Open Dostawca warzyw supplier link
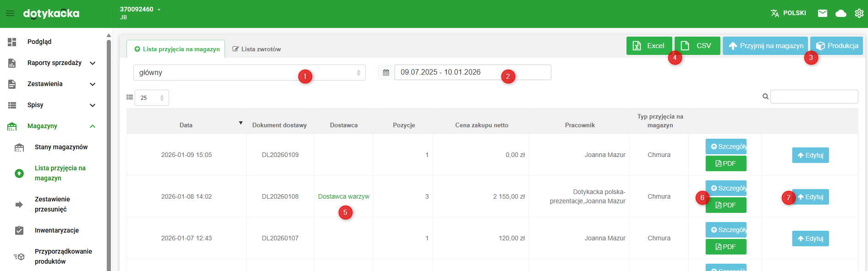The width and height of the screenshot is (868, 271). pos(343,196)
